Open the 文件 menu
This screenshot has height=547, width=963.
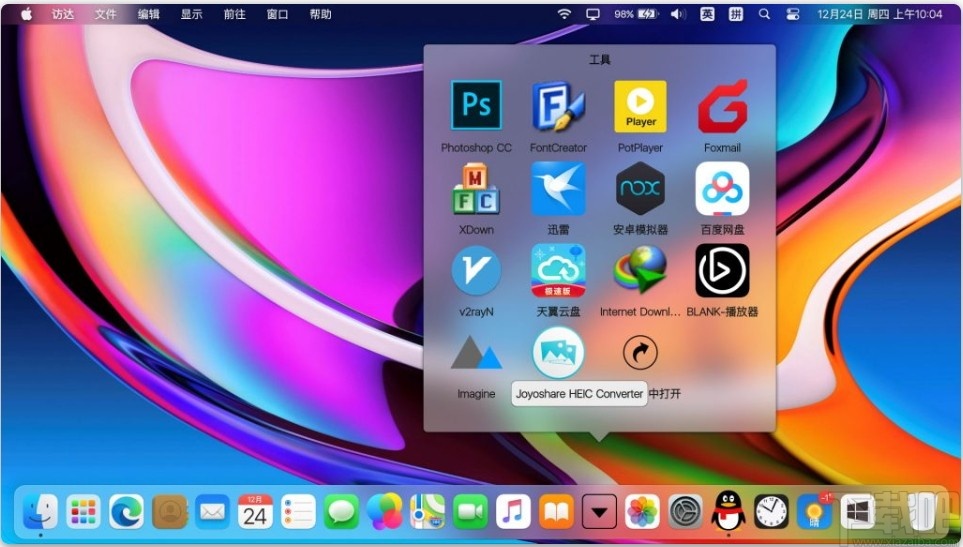(x=105, y=14)
